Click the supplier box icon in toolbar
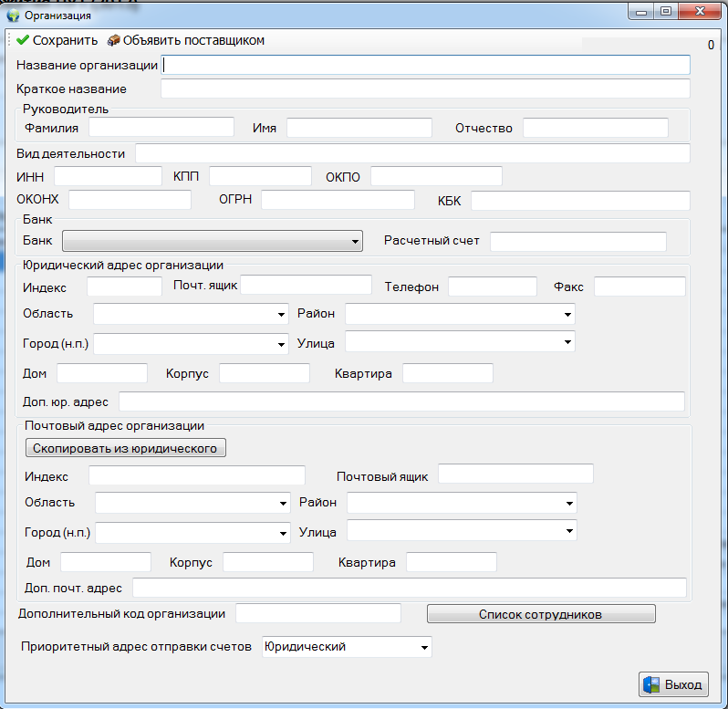Viewport: 728px width, 709px height. click(113, 40)
